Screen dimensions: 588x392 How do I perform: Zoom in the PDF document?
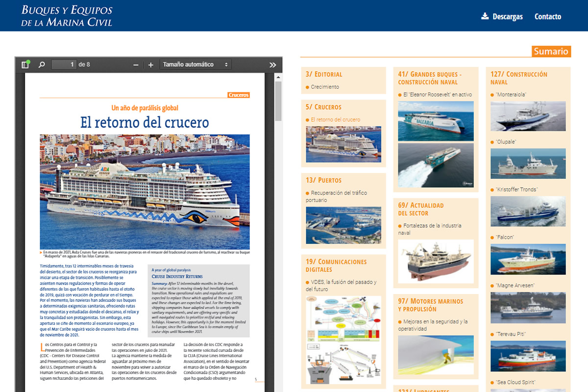[151, 65]
